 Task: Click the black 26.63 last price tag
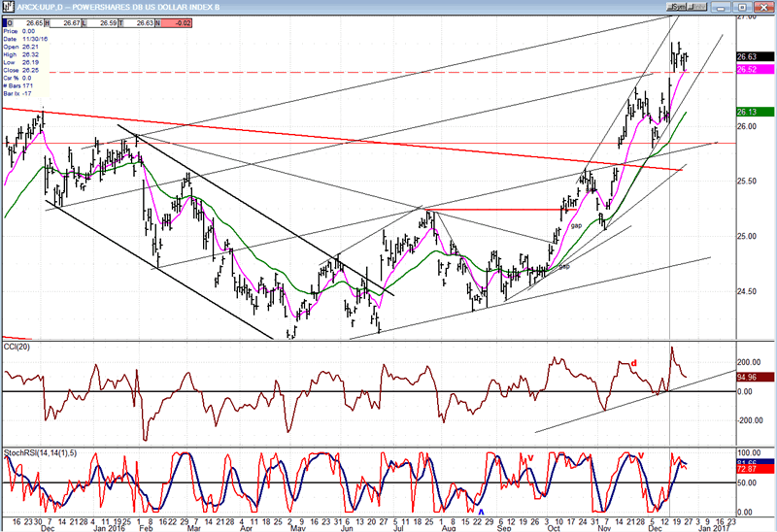pos(750,56)
